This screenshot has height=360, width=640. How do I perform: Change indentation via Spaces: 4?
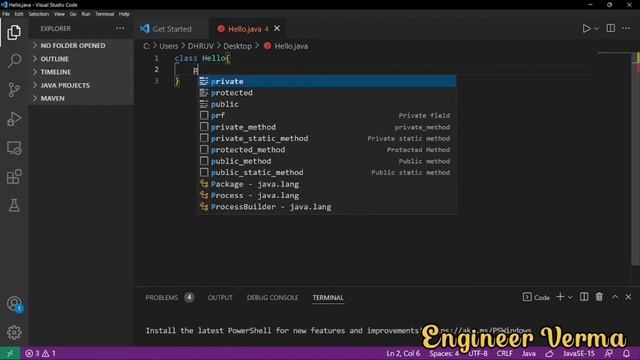click(444, 353)
